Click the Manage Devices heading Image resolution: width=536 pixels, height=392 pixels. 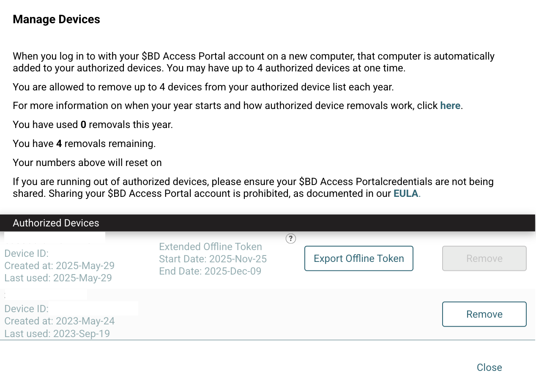(56, 19)
